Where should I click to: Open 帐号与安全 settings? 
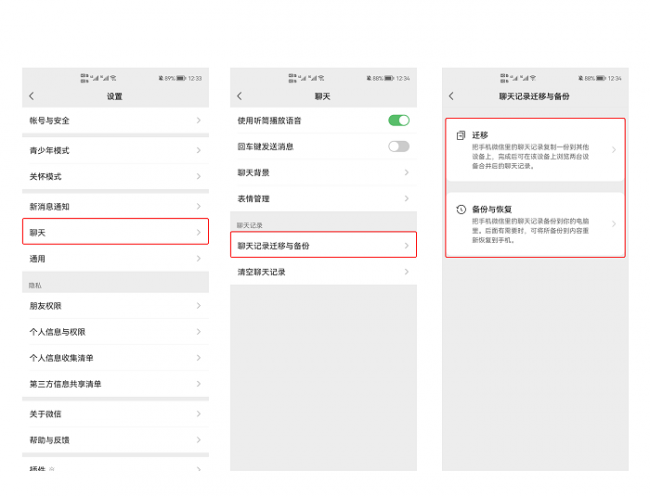[115, 121]
